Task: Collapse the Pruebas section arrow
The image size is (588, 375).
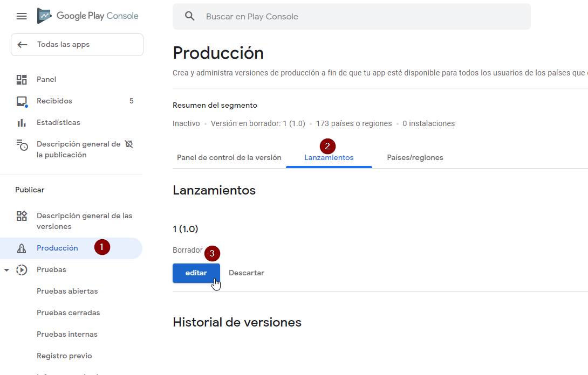Action: [6, 270]
